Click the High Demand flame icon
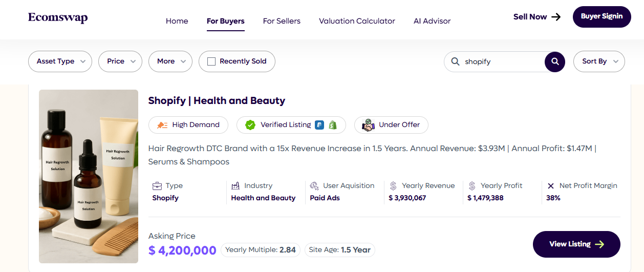 (x=162, y=125)
